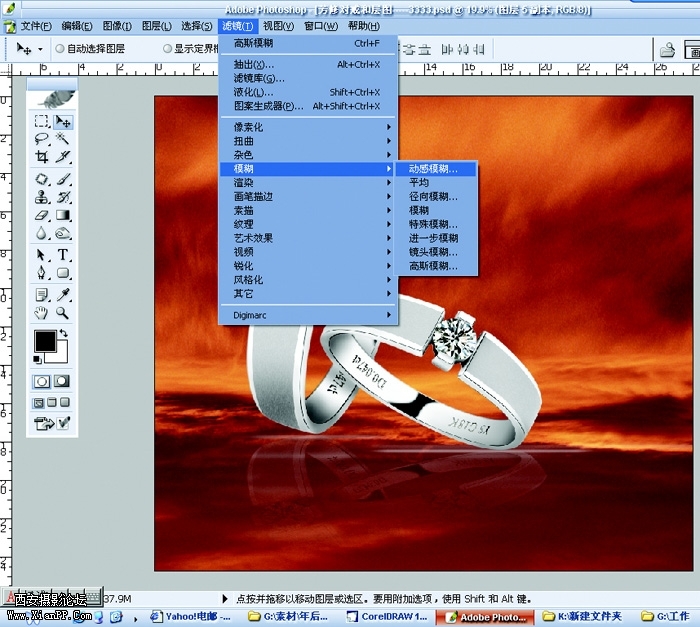Swap foreground and background colors arrow

tap(64, 333)
